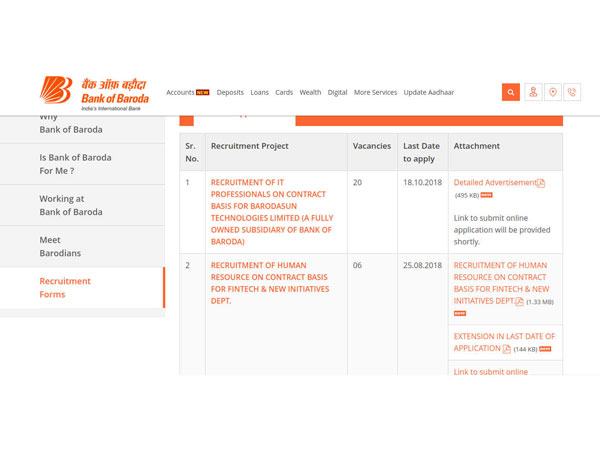Open Fintech & New Initiatives attachment link
This screenshot has width=600, height=450.
point(501,283)
